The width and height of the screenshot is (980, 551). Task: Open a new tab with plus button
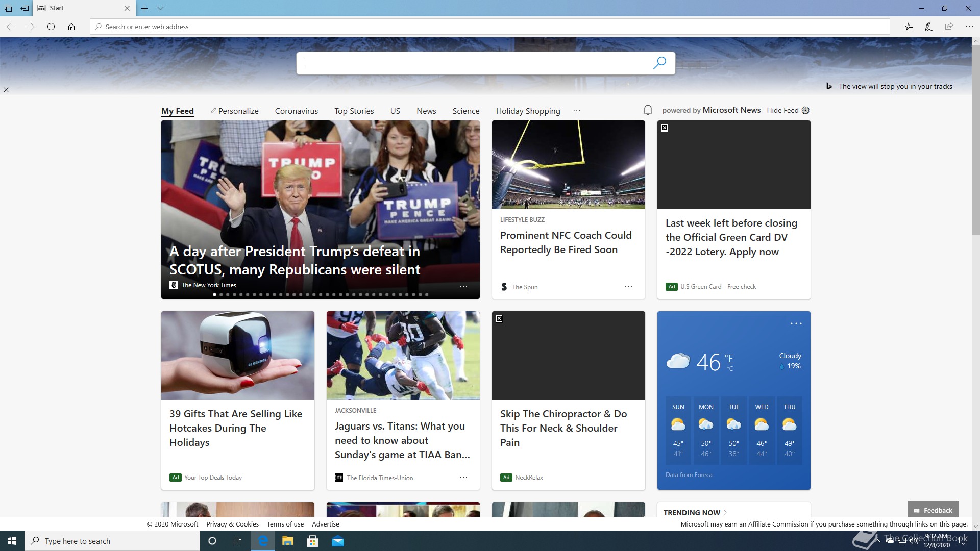[x=144, y=8]
